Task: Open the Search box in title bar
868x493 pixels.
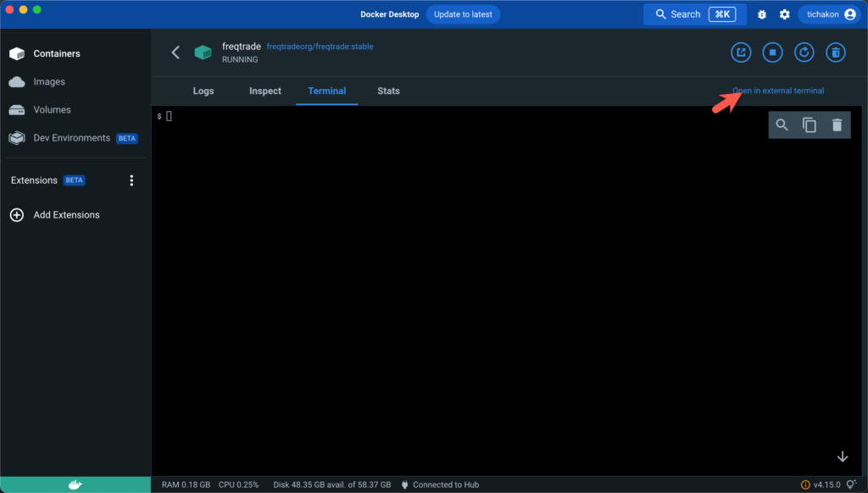Action: pyautogui.click(x=695, y=14)
